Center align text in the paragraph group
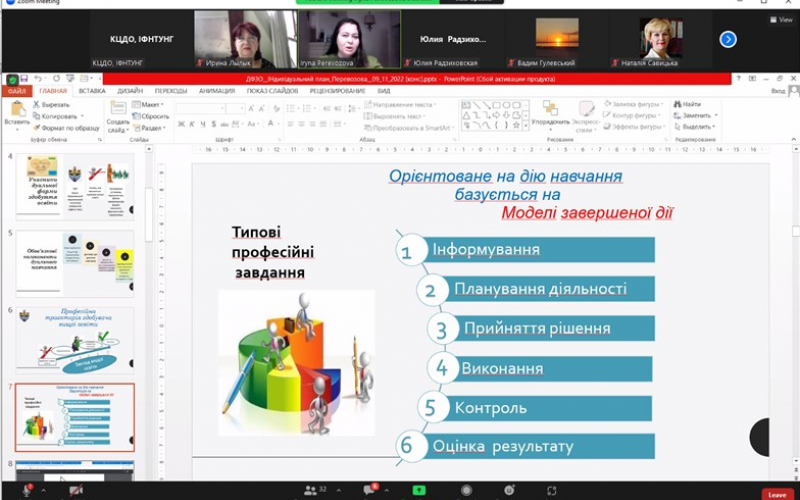800x500 pixels. [301, 124]
